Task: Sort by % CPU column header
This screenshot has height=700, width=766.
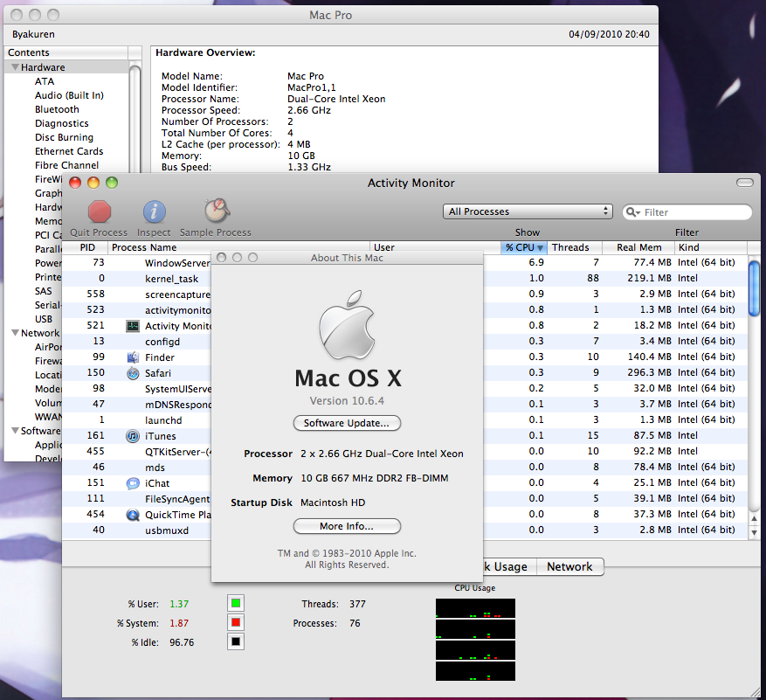Action: pos(524,247)
